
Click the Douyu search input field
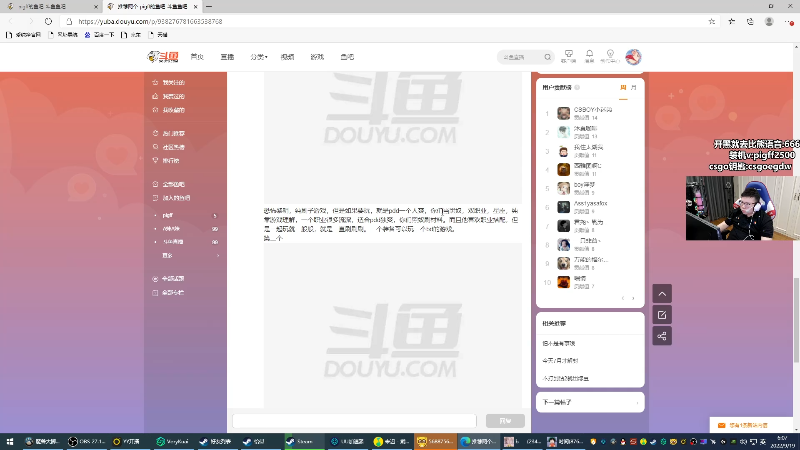pyautogui.click(x=521, y=57)
